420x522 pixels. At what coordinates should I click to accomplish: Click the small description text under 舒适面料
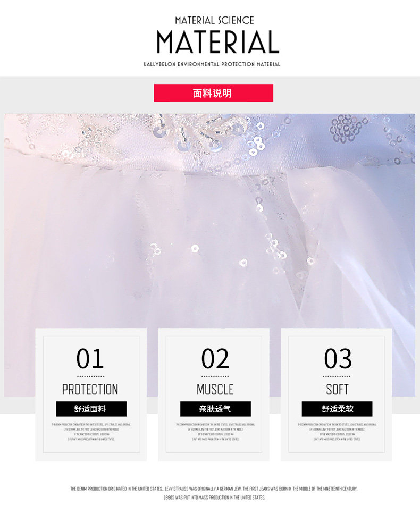coord(91,432)
